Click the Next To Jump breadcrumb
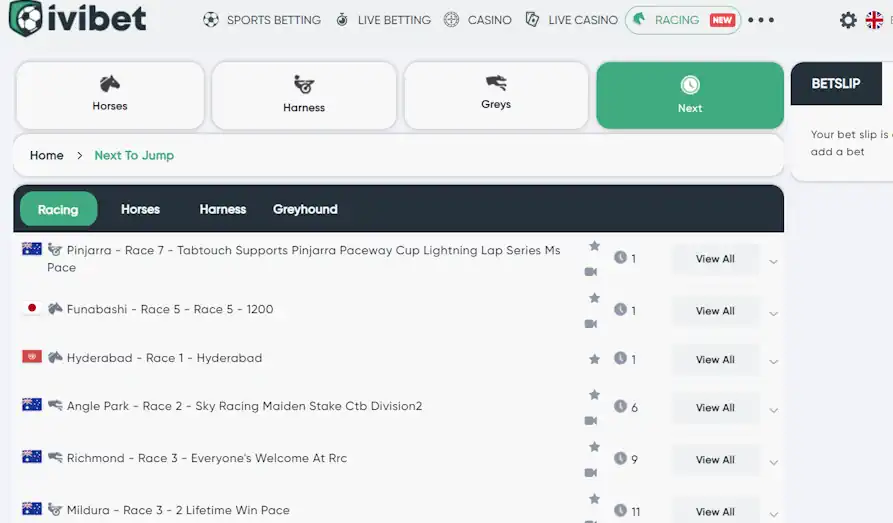 (134, 155)
